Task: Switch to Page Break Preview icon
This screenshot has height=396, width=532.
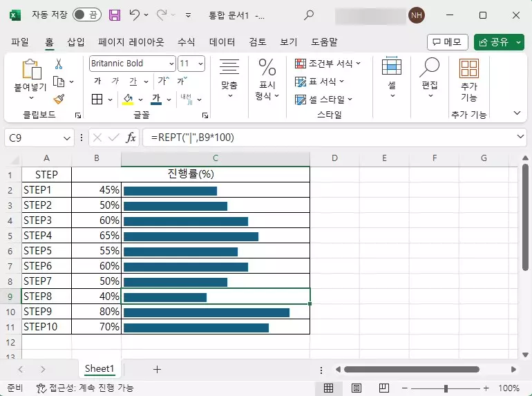Action: tap(383, 388)
